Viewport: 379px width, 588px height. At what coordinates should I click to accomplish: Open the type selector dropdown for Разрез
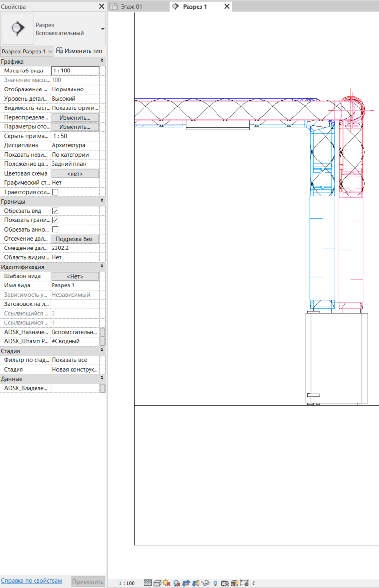pyautogui.click(x=102, y=29)
